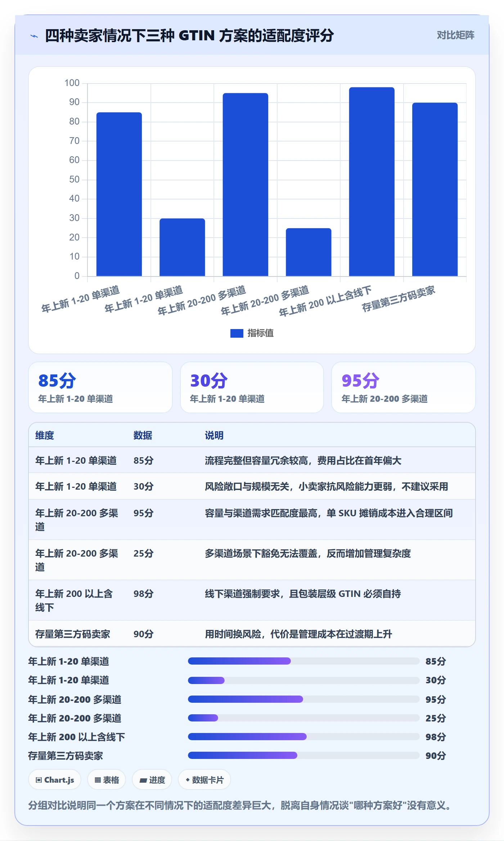This screenshot has height=841, width=504.
Task: Select the footer note 分组对比说明
Action: point(240,805)
